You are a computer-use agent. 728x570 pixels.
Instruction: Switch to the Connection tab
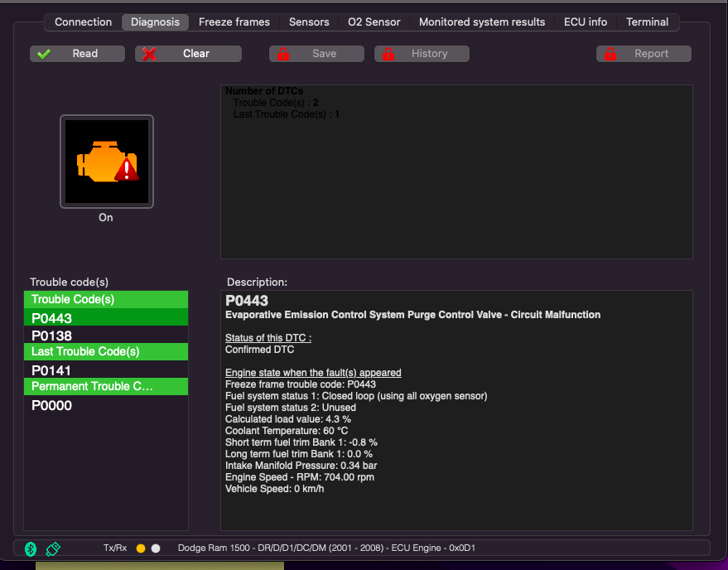(x=83, y=22)
